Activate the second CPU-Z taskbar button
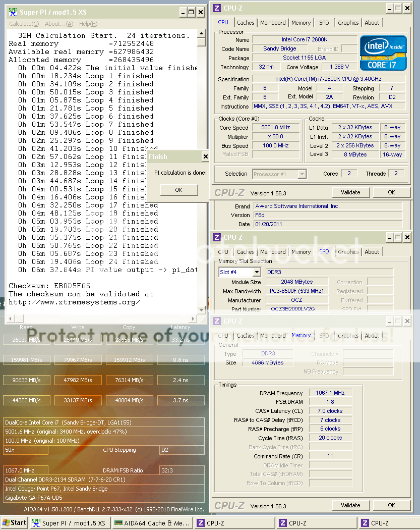The height and width of the screenshot is (530, 420). tap(317, 523)
